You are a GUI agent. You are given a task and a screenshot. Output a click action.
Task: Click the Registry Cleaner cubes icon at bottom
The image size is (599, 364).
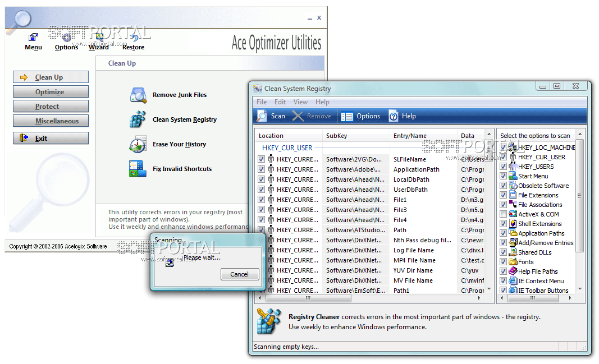269,321
